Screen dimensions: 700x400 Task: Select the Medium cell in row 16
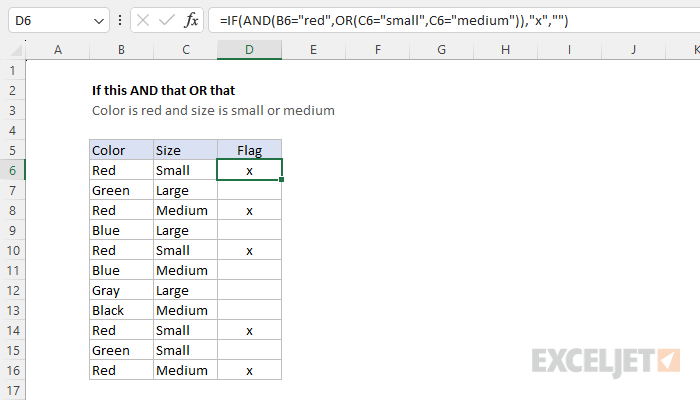(x=185, y=370)
